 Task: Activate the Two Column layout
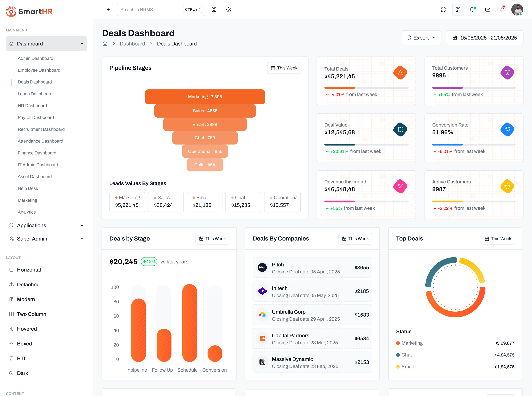tap(31, 314)
